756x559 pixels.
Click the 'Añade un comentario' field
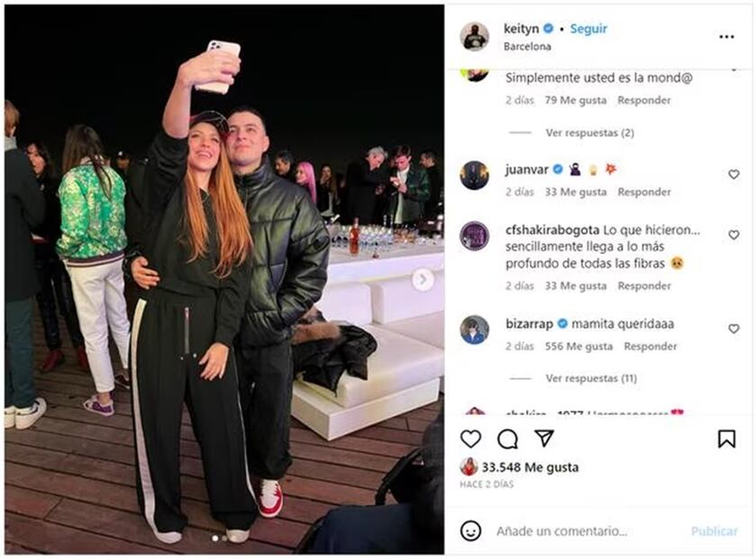pyautogui.click(x=577, y=531)
